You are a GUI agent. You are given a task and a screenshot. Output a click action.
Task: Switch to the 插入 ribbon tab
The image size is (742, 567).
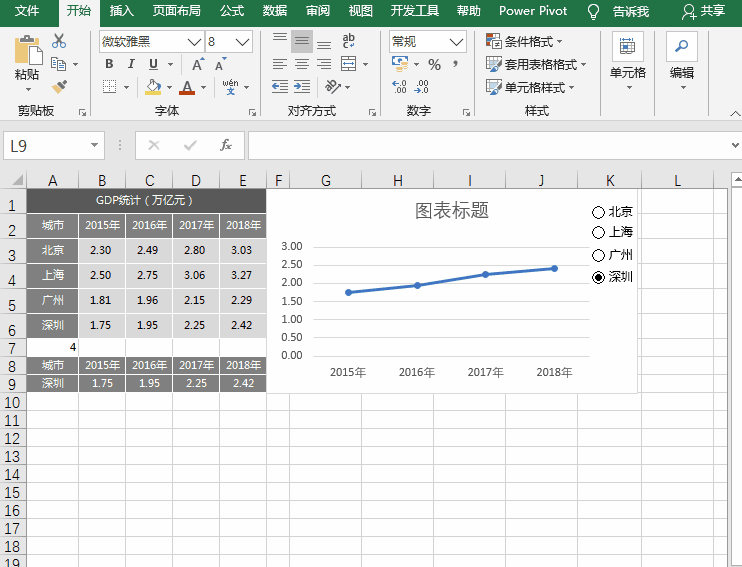[x=121, y=11]
